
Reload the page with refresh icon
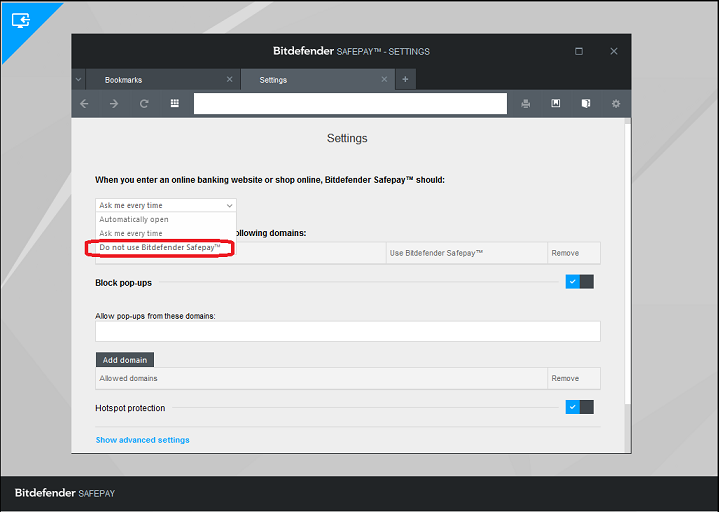tap(144, 104)
